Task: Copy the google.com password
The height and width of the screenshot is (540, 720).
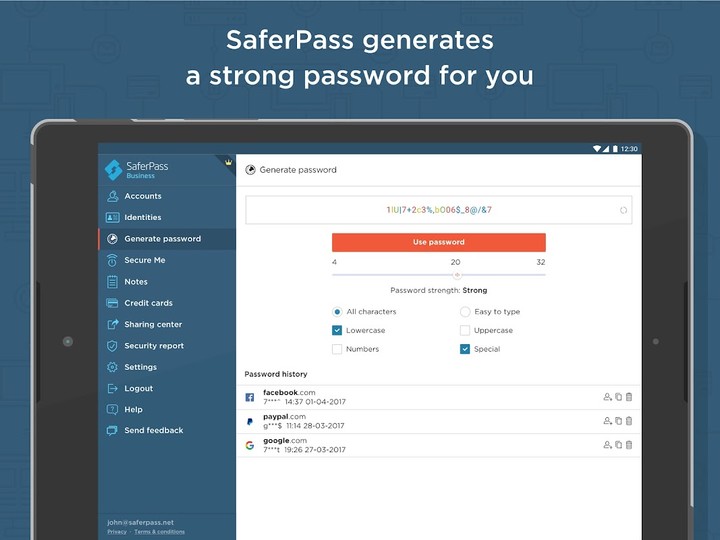Action: [619, 444]
